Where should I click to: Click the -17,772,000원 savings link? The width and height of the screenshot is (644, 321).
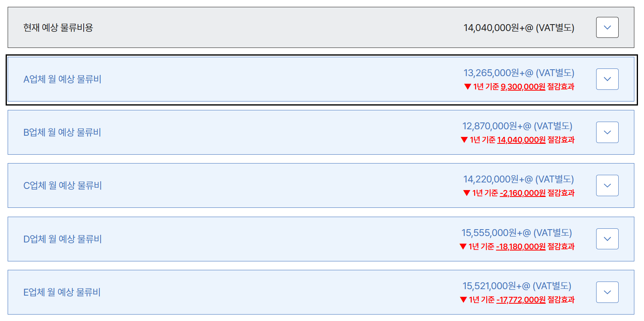point(521,300)
